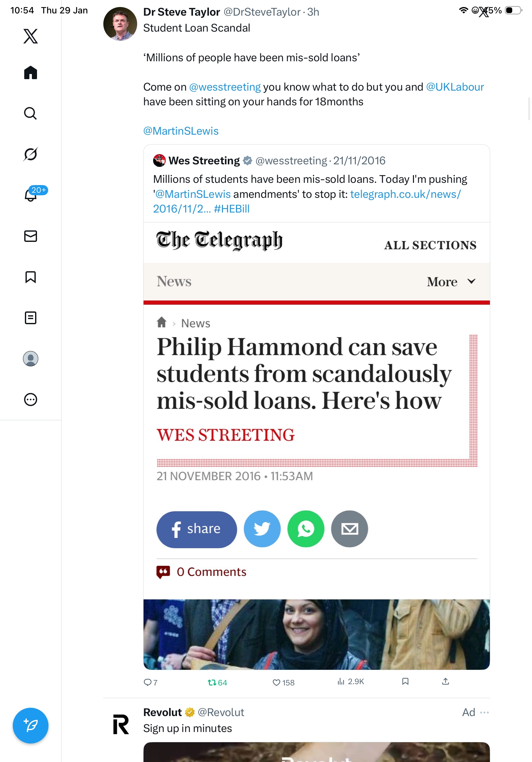Viewport: 532px width, 762px height.
Task: Compose a new post
Action: coord(31,725)
